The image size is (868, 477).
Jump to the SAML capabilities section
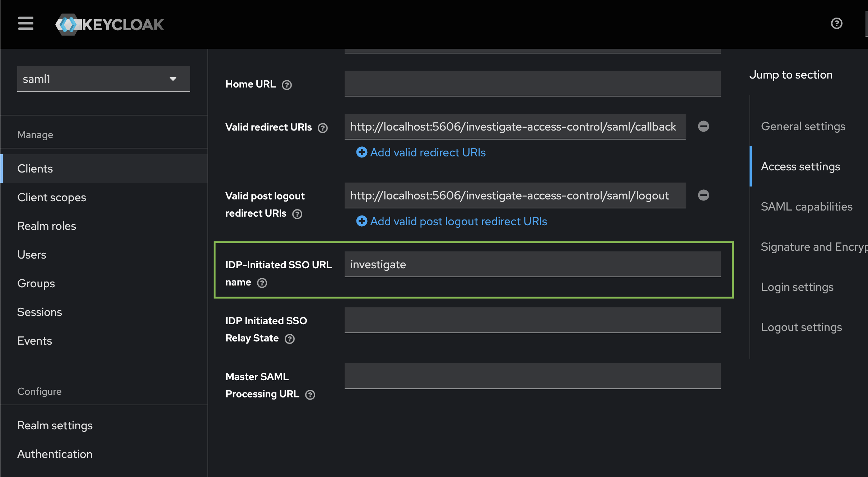coord(807,207)
